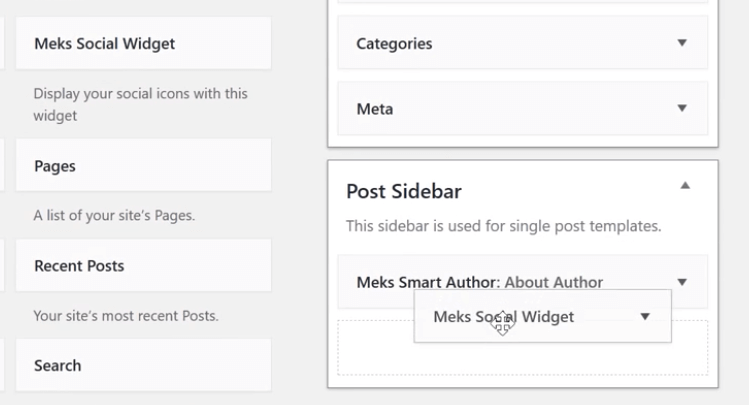Click the Meta widget title
Viewport: 749px width, 405px height.
click(374, 109)
